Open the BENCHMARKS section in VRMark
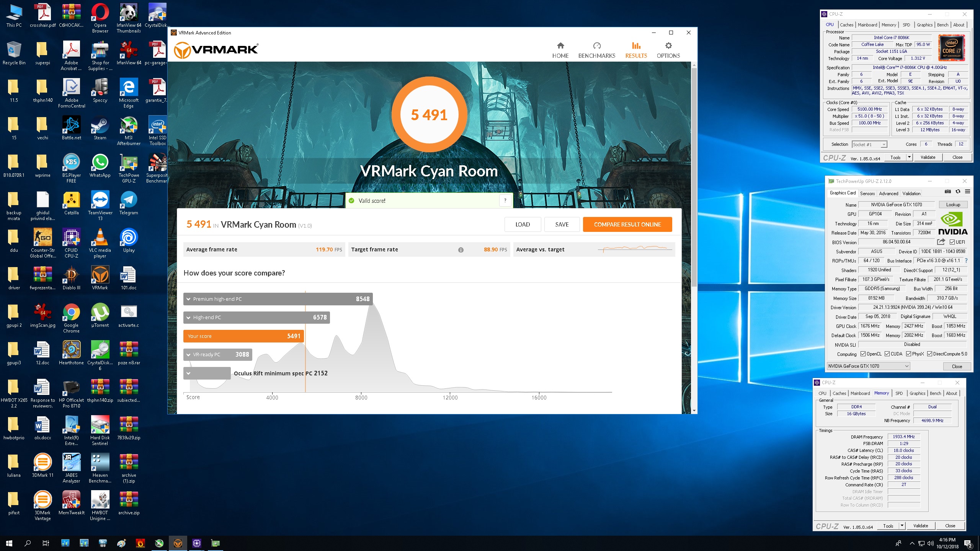Viewport: 980px width, 551px height. [597, 51]
